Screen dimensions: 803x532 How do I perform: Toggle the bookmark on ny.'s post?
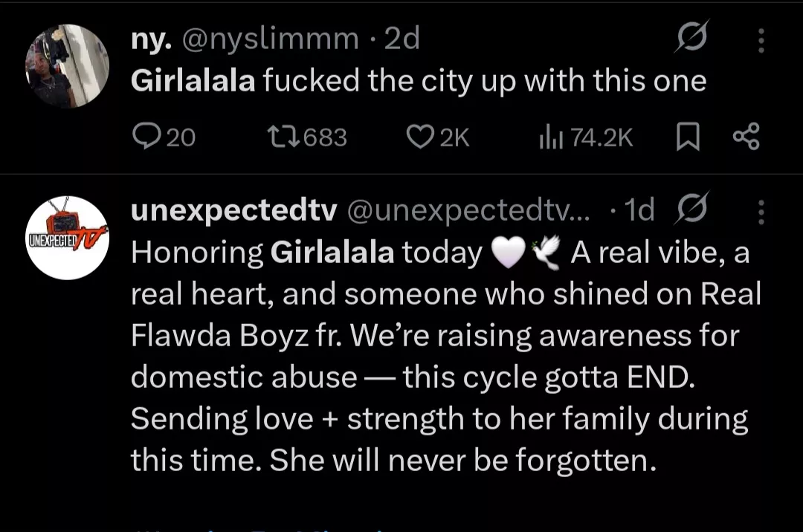[x=688, y=137]
